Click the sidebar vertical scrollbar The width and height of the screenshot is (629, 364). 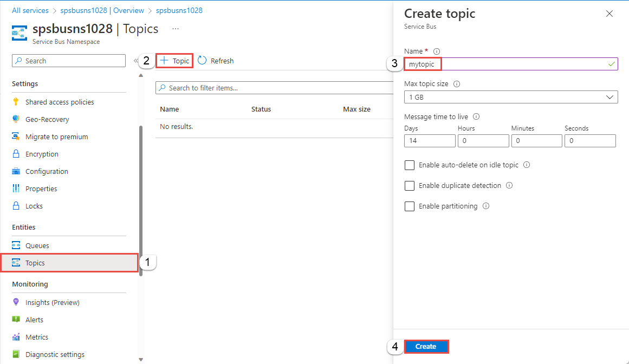click(141, 200)
